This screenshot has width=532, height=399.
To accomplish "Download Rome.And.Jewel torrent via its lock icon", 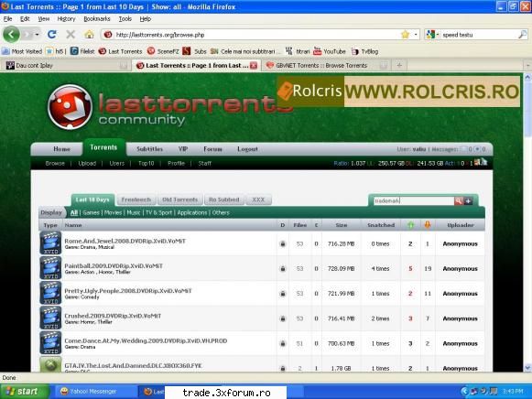I will coord(282,243).
